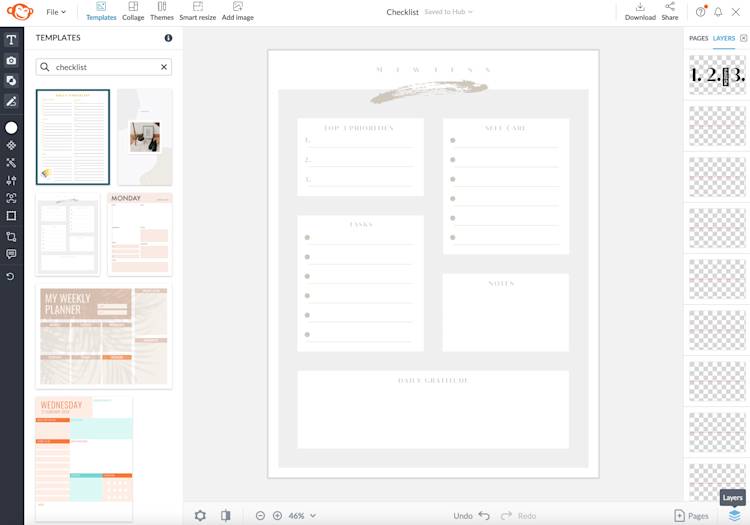Open the Graphics shapes tool

(11, 80)
